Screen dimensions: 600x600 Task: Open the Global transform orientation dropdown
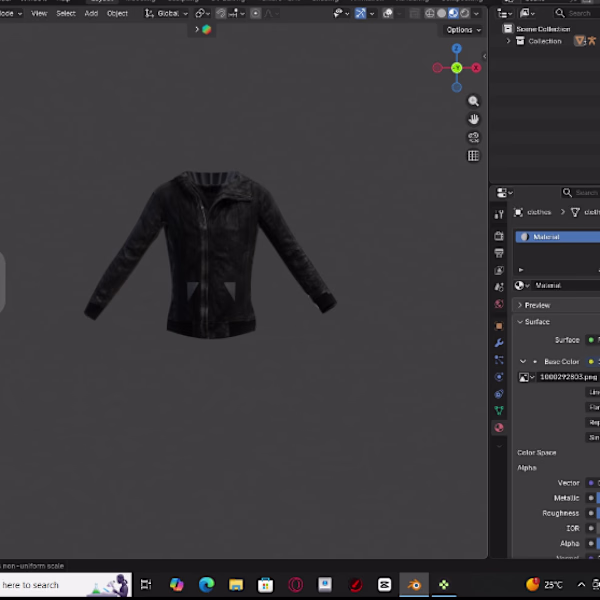166,13
